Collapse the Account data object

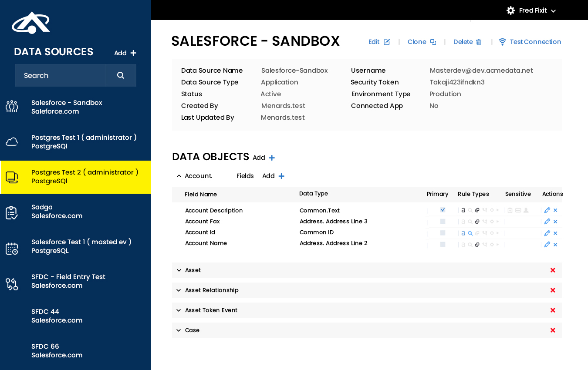coord(179,176)
